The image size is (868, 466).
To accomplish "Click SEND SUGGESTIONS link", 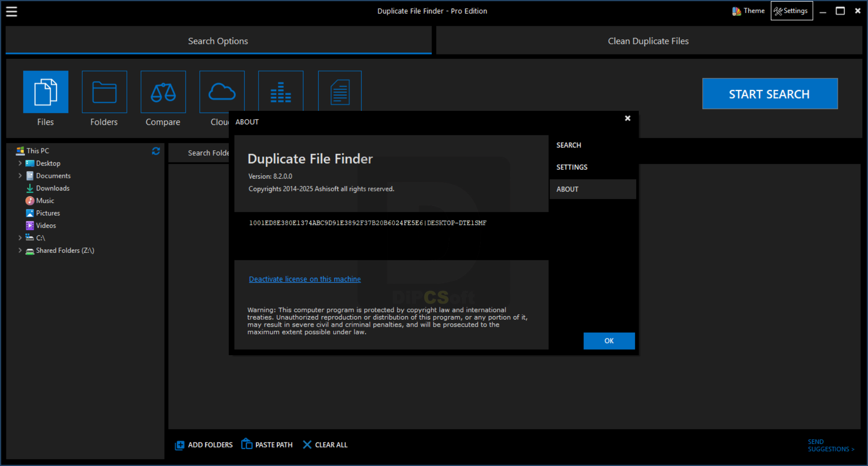I will click(831, 446).
